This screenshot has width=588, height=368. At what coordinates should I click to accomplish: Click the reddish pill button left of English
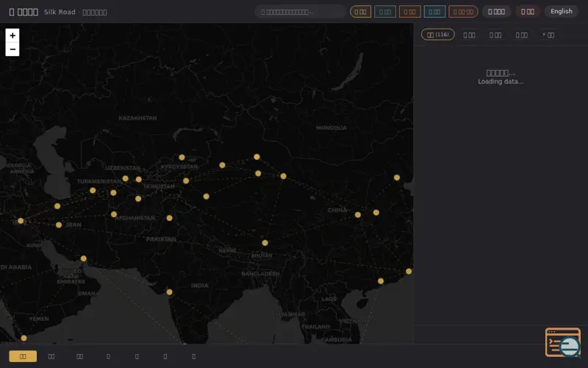pyautogui.click(x=528, y=12)
